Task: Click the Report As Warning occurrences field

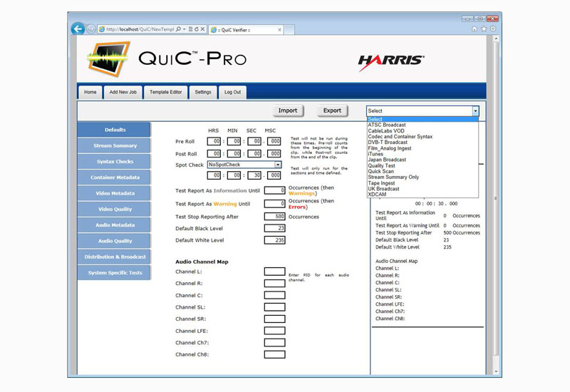Action: pos(274,204)
